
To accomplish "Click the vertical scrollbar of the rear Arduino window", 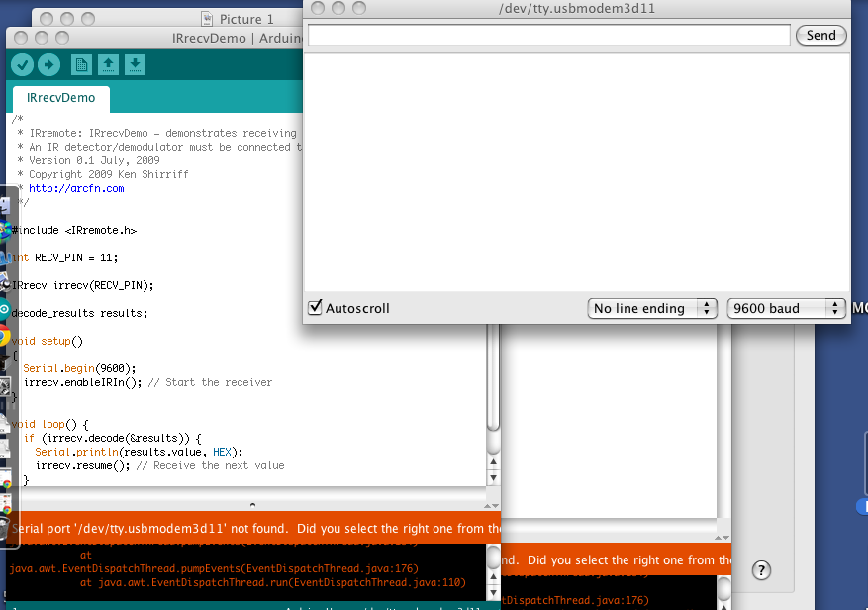I will tap(723, 421).
